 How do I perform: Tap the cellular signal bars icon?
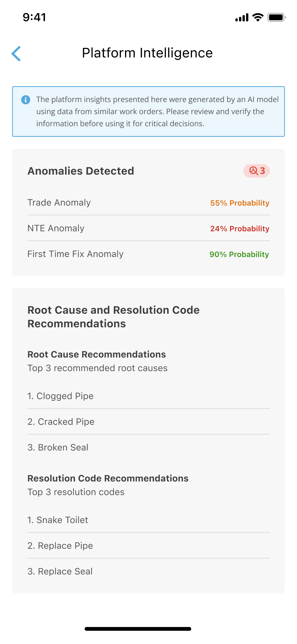[242, 18]
